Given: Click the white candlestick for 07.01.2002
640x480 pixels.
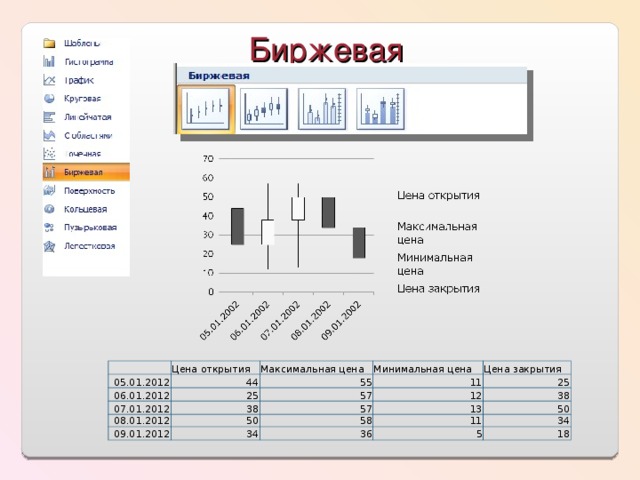Looking at the screenshot, I should [298, 209].
